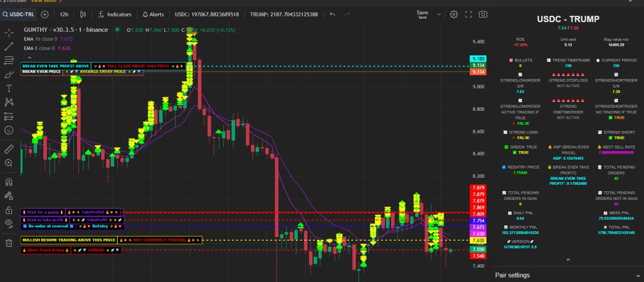The image size is (644, 282).
Task: Click the blue 7.754 price axis label
Action: pyautogui.click(x=478, y=221)
